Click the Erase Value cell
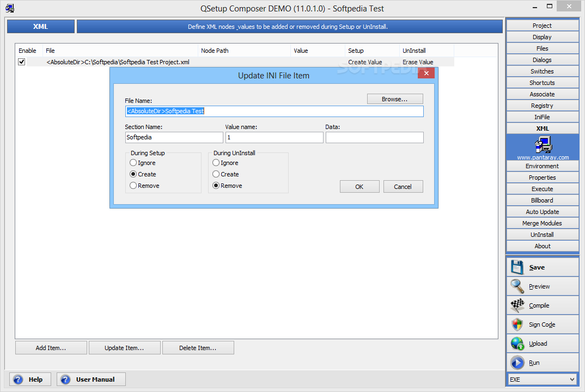The width and height of the screenshot is (585, 392). tap(418, 62)
